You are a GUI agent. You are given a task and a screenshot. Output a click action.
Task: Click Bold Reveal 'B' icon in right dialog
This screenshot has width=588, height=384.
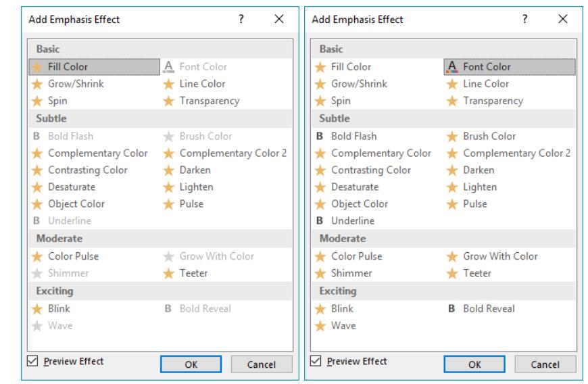coord(451,309)
